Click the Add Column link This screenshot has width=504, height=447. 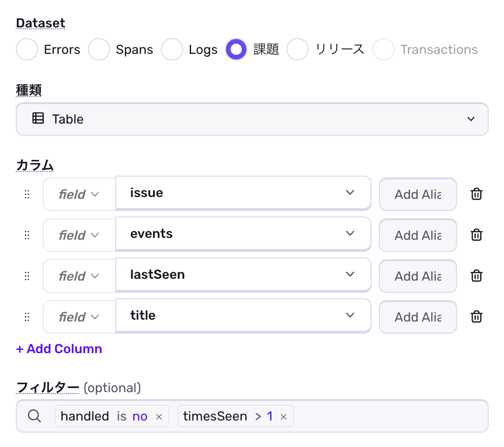[x=59, y=349]
